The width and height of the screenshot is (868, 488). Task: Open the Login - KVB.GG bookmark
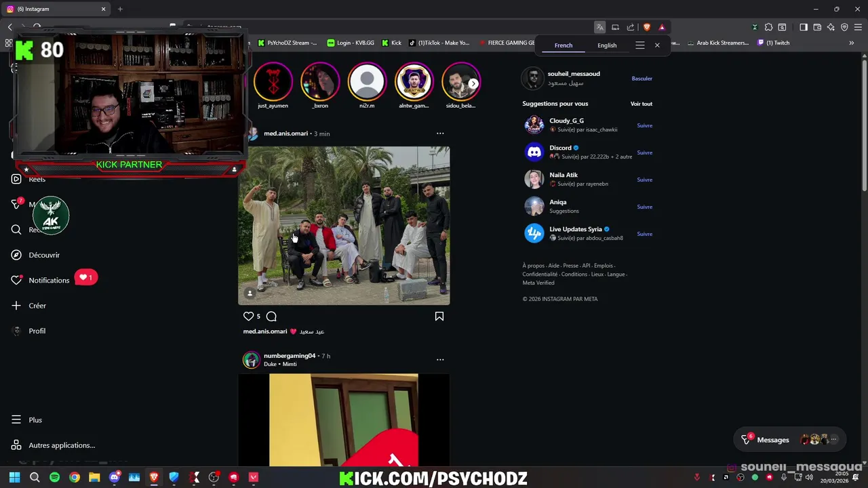(x=351, y=43)
